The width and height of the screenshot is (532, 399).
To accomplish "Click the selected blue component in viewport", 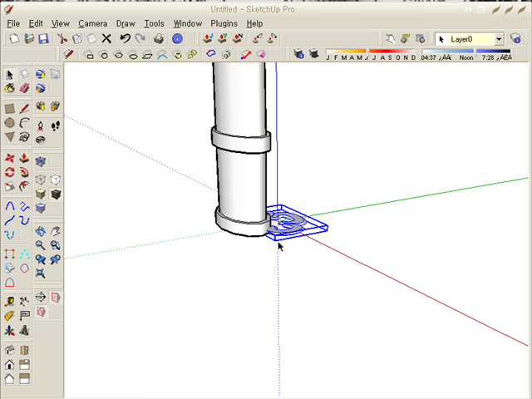I will point(298,224).
